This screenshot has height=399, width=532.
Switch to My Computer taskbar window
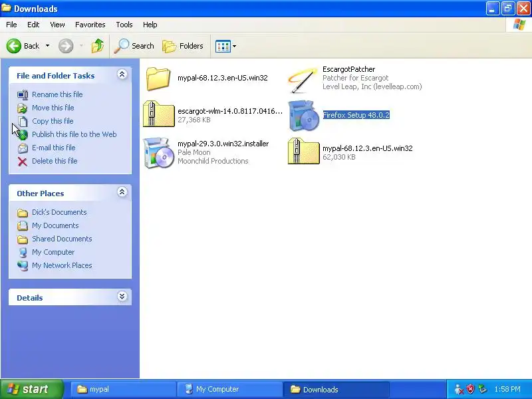(229, 389)
